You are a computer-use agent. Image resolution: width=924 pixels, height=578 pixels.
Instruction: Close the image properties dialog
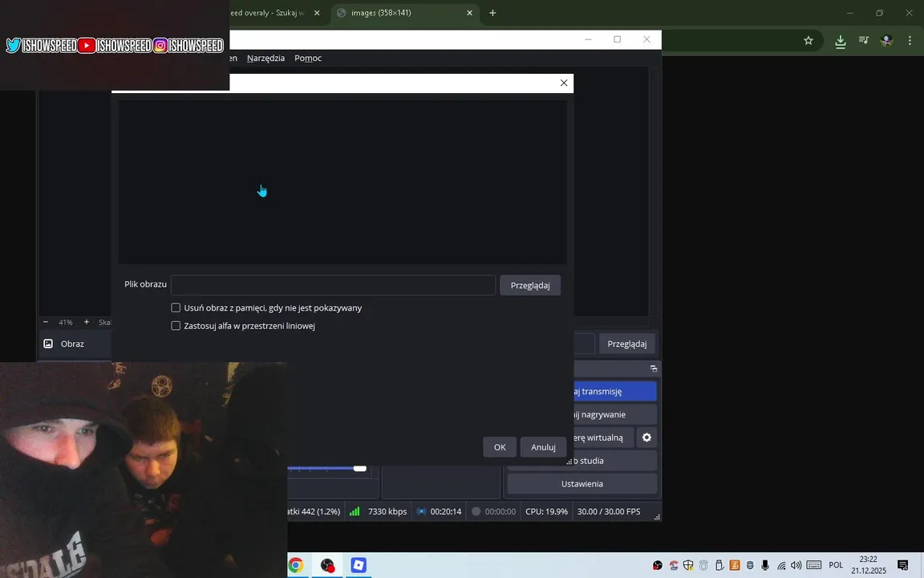(x=564, y=83)
